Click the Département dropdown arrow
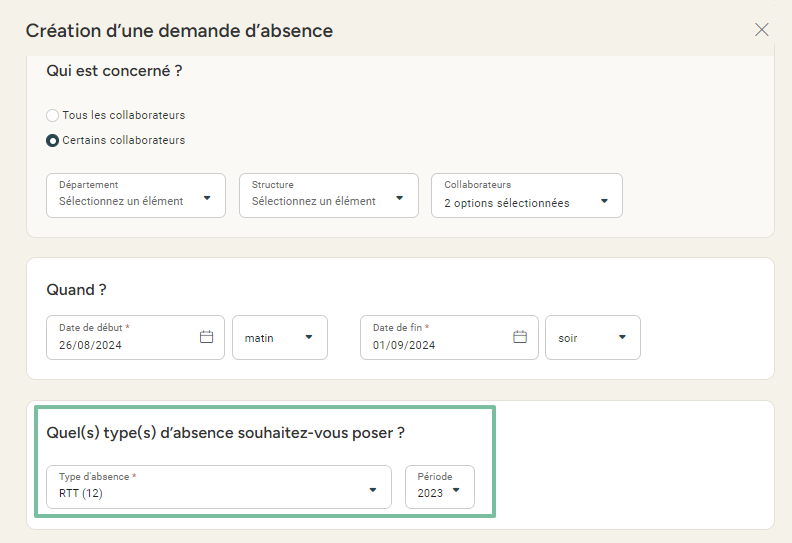The image size is (792, 543). pyautogui.click(x=207, y=198)
